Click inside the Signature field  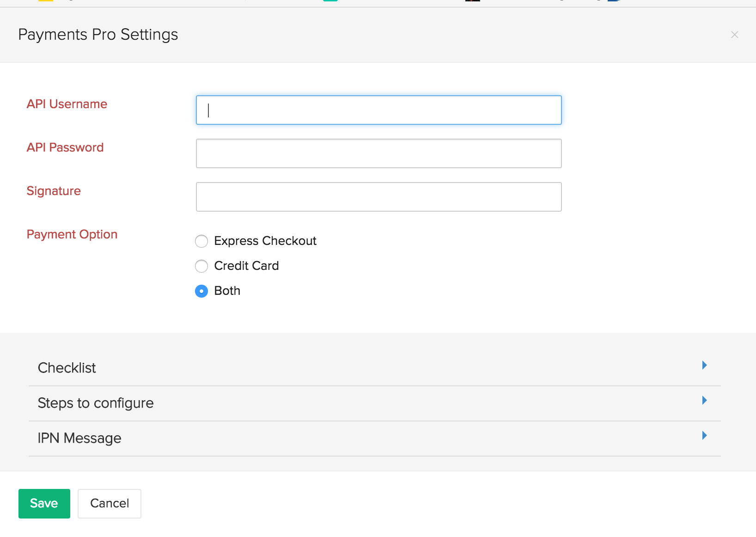coord(378,196)
